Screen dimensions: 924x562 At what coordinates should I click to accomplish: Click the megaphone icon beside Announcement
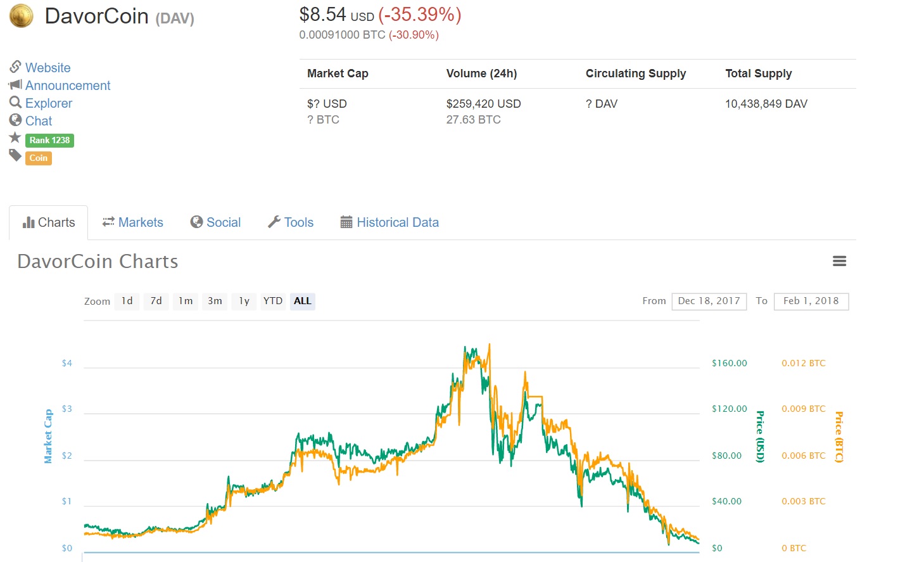click(x=15, y=84)
